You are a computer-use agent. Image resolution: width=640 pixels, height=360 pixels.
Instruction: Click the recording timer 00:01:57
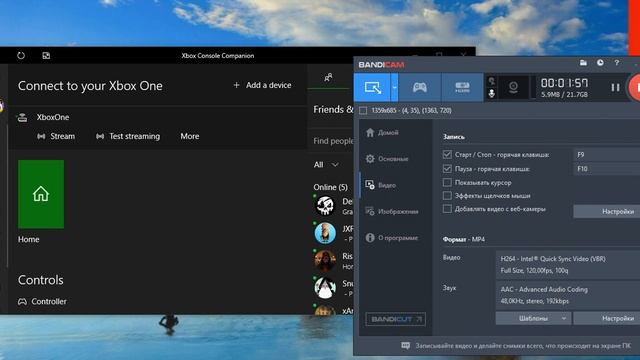pyautogui.click(x=564, y=83)
